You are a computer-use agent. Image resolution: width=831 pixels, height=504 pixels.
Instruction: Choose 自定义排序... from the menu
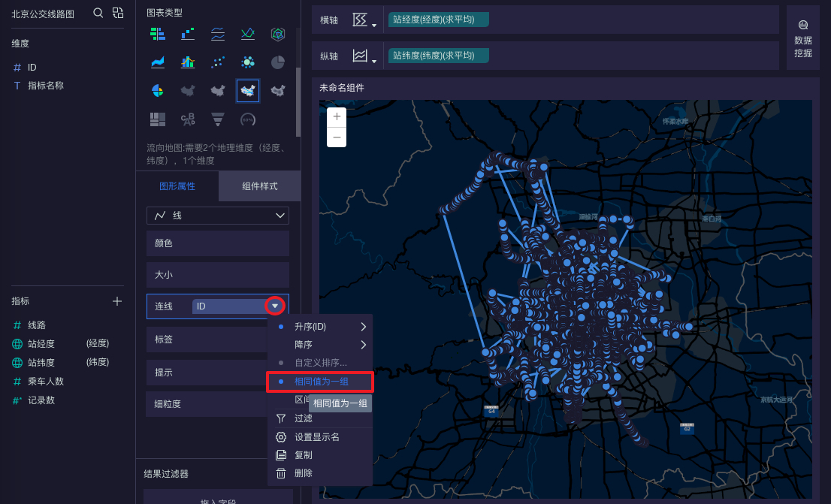[320, 363]
